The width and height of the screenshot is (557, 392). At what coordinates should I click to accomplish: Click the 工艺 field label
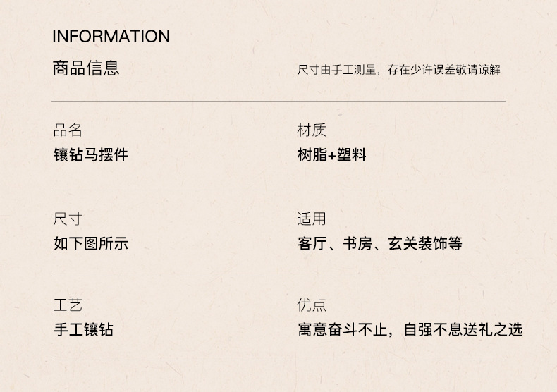(x=68, y=305)
